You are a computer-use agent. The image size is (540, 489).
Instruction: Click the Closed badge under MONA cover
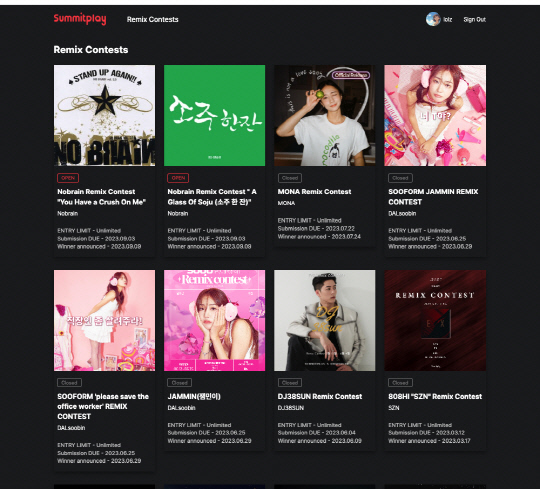pos(290,178)
